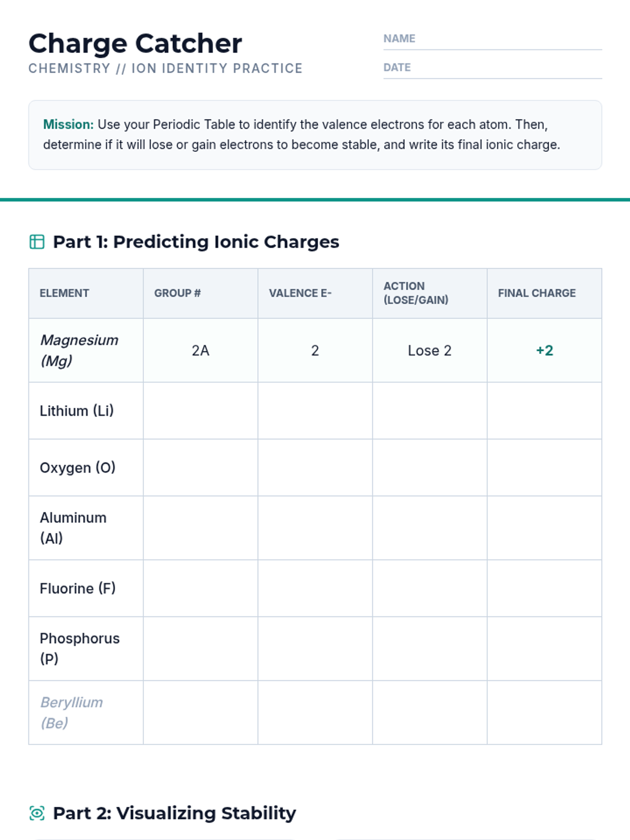Select Fluorine's Action (Lose/Gain) cell
The image size is (630, 840).
(x=429, y=588)
